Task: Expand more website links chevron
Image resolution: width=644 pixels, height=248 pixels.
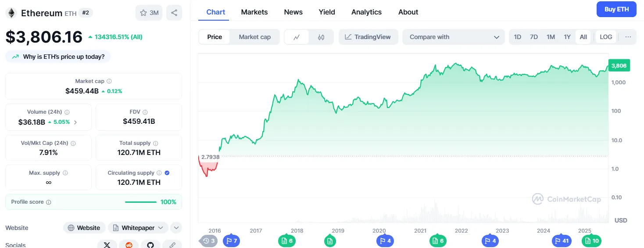Action: pos(176,228)
